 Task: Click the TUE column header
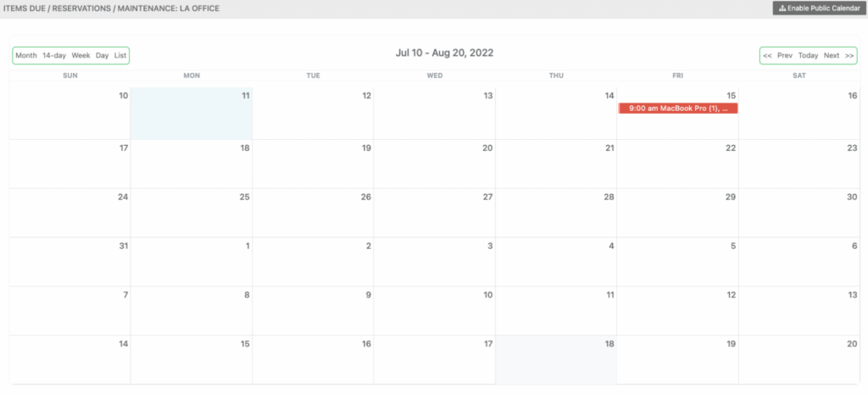coord(313,75)
